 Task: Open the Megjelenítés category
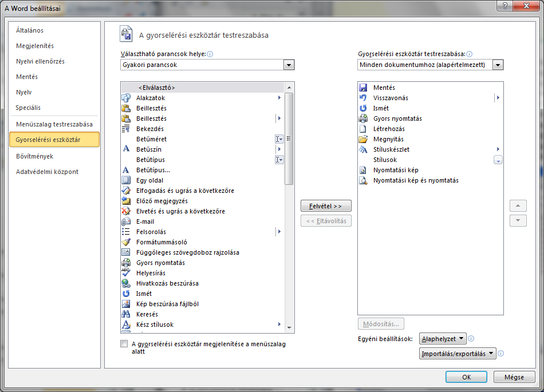pyautogui.click(x=35, y=46)
